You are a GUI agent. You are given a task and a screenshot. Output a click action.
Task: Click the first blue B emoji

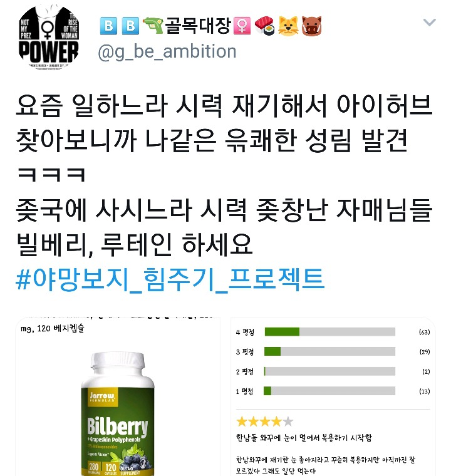click(x=108, y=26)
